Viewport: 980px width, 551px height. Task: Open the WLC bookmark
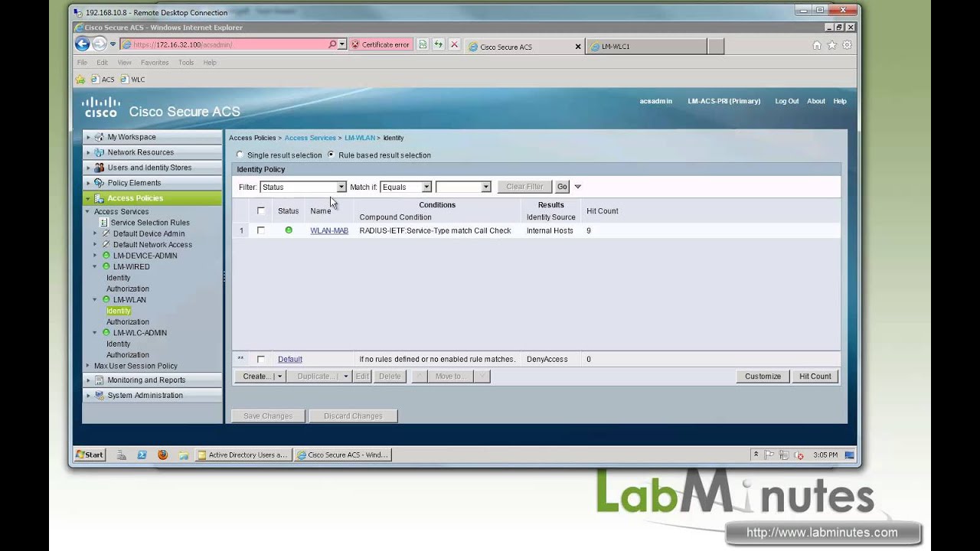(132, 80)
